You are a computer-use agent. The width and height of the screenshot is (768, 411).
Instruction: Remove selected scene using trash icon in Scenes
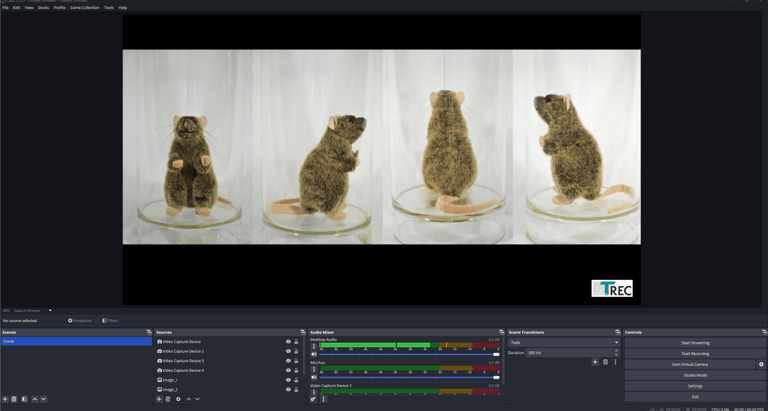click(x=14, y=399)
